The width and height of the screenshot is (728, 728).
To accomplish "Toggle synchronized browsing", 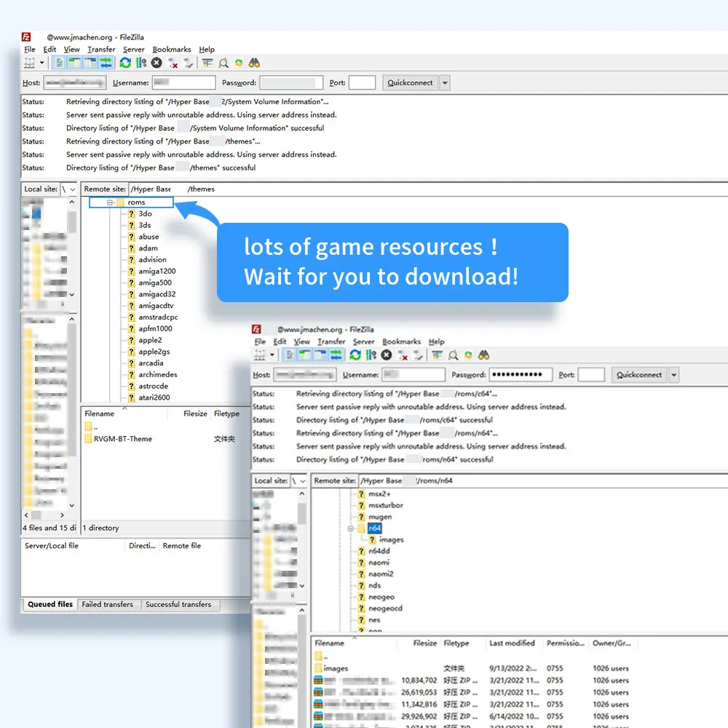I will [239, 62].
